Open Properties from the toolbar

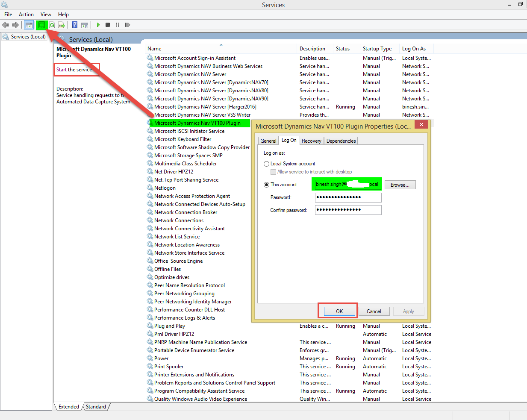point(41,25)
